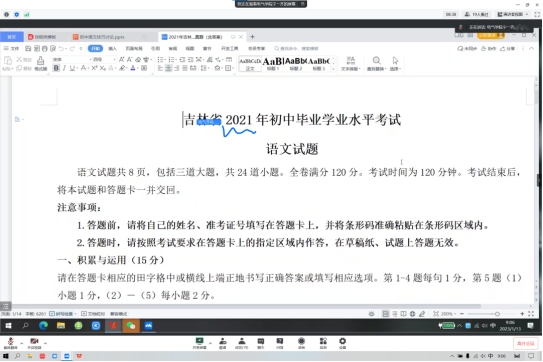Apply the Heading 1 style
543x362 pixels.
[x=273, y=64]
